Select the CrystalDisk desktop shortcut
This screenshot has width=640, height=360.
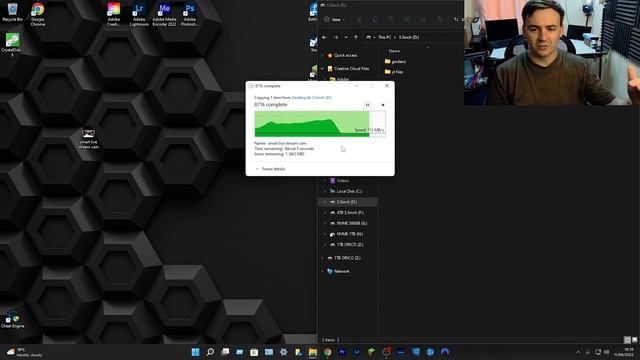[12, 44]
